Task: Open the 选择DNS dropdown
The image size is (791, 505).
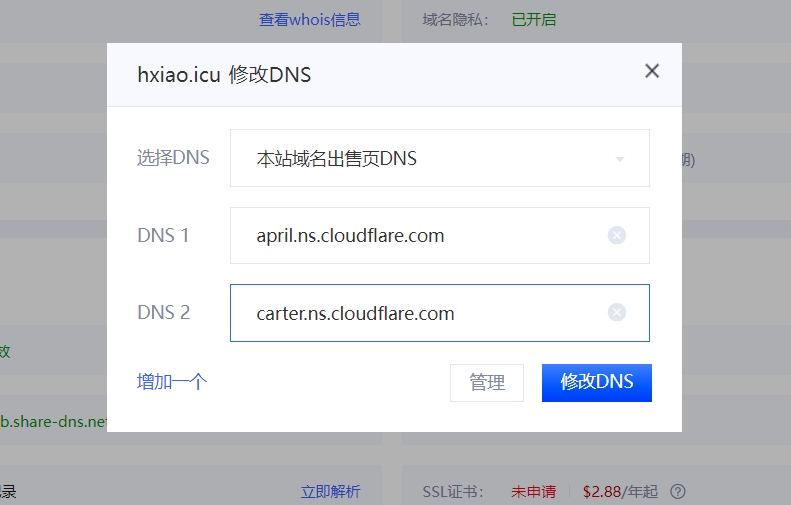Action: [x=439, y=158]
